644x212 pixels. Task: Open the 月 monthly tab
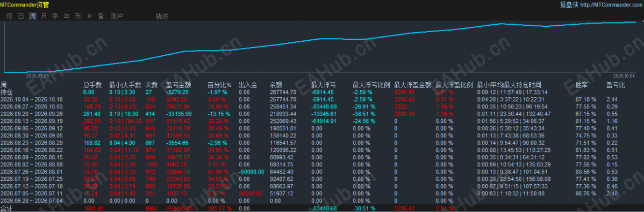click(44, 17)
